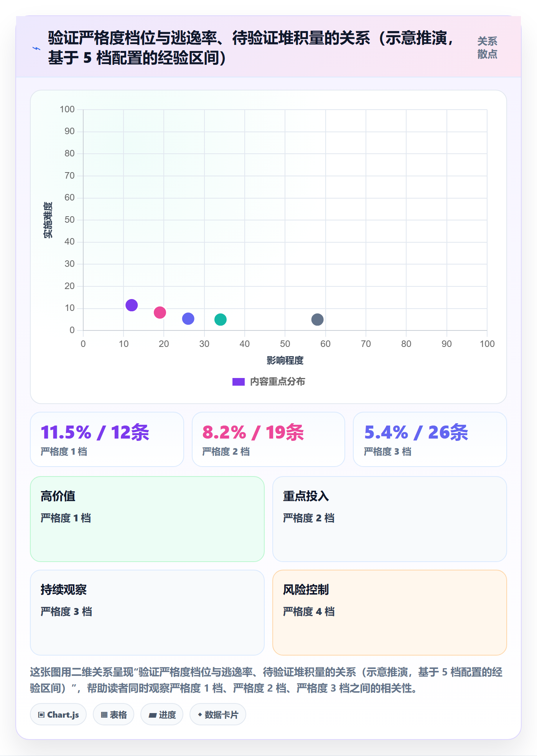Click the gray scatter point near x=58
This screenshot has height=756, width=537.
pyautogui.click(x=317, y=319)
